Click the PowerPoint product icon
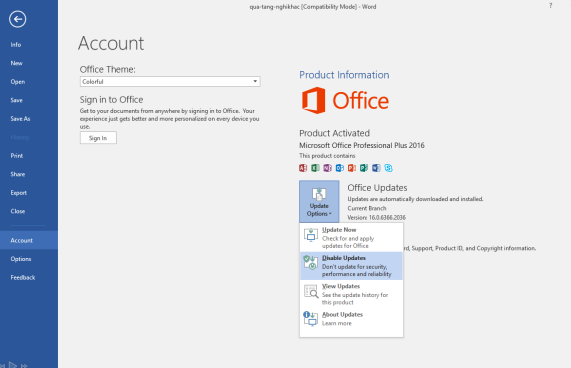 pos(352,168)
